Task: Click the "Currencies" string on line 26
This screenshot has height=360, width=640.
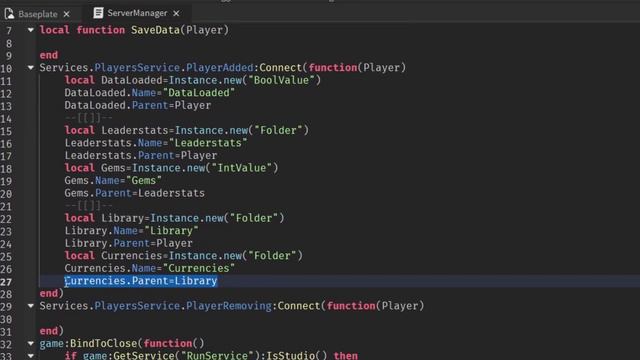Action: pyautogui.click(x=199, y=268)
